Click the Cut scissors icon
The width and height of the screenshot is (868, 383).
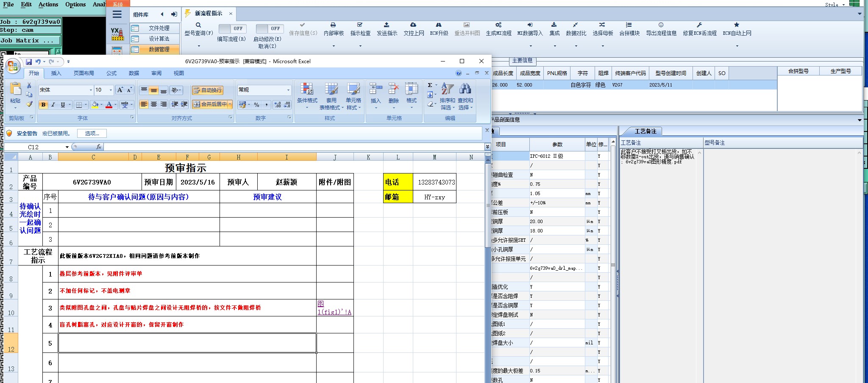(29, 86)
